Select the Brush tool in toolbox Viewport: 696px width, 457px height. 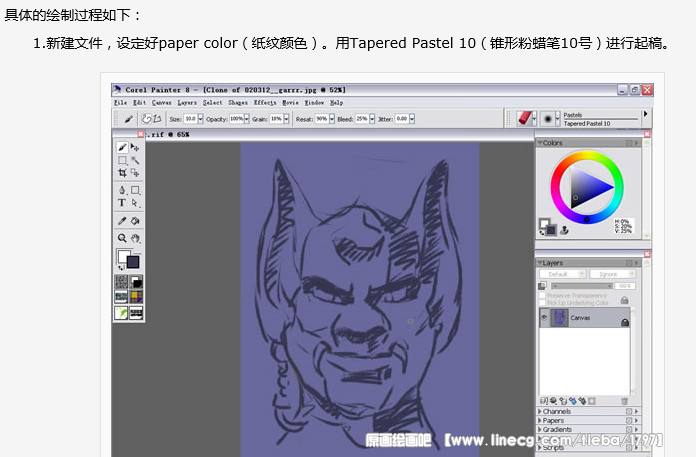[x=123, y=147]
